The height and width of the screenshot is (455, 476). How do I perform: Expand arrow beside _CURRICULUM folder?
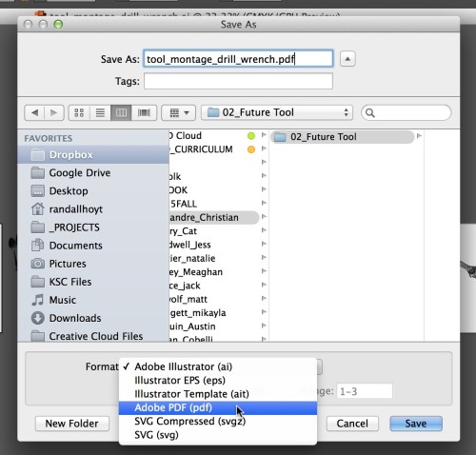pyautogui.click(x=264, y=148)
